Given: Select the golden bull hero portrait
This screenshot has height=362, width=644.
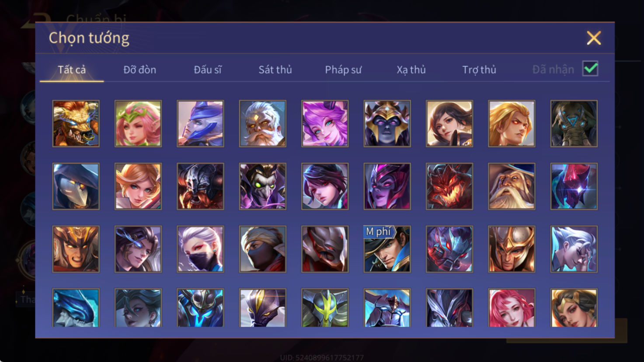Looking at the screenshot, I should [x=76, y=124].
